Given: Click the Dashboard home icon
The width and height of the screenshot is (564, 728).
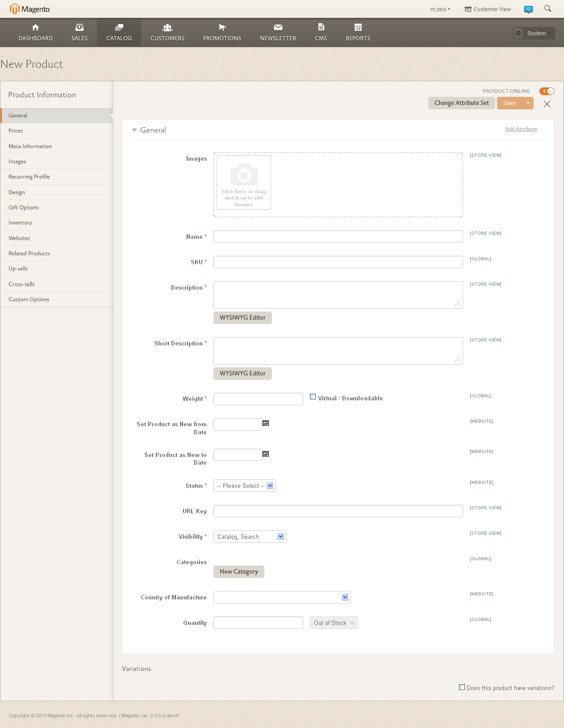Looking at the screenshot, I should (36, 27).
